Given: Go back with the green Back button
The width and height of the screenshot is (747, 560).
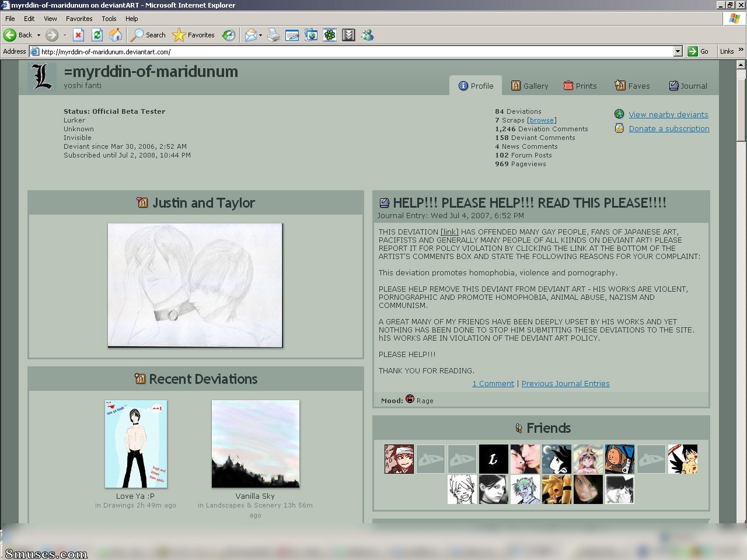Looking at the screenshot, I should (x=18, y=35).
